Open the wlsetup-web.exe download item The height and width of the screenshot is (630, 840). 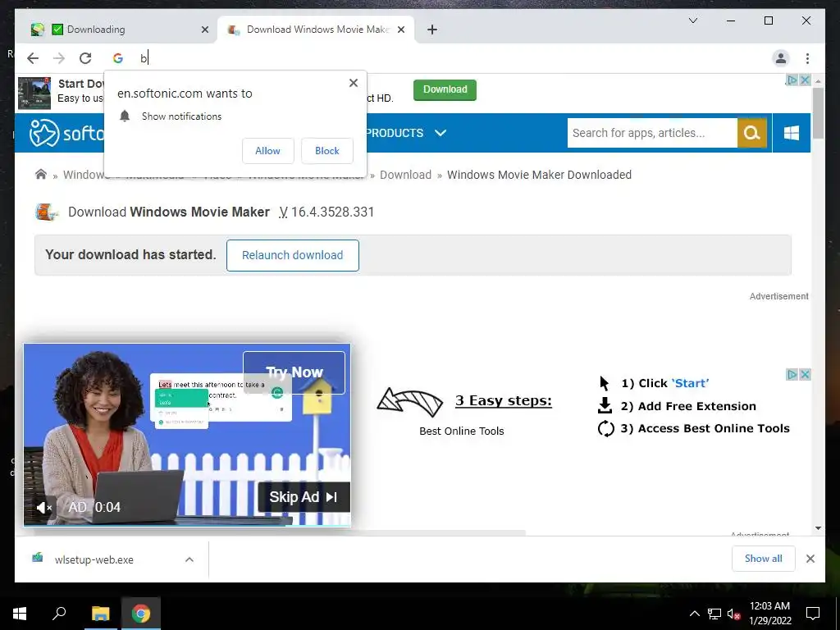tap(94, 559)
